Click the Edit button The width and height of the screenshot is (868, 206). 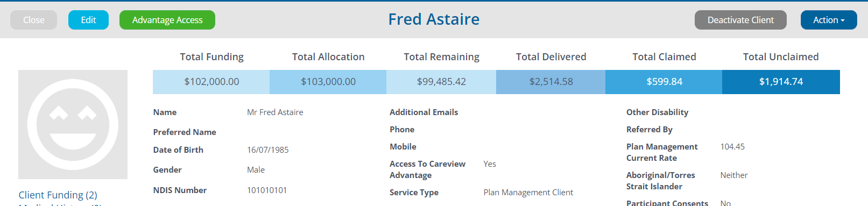tap(88, 20)
